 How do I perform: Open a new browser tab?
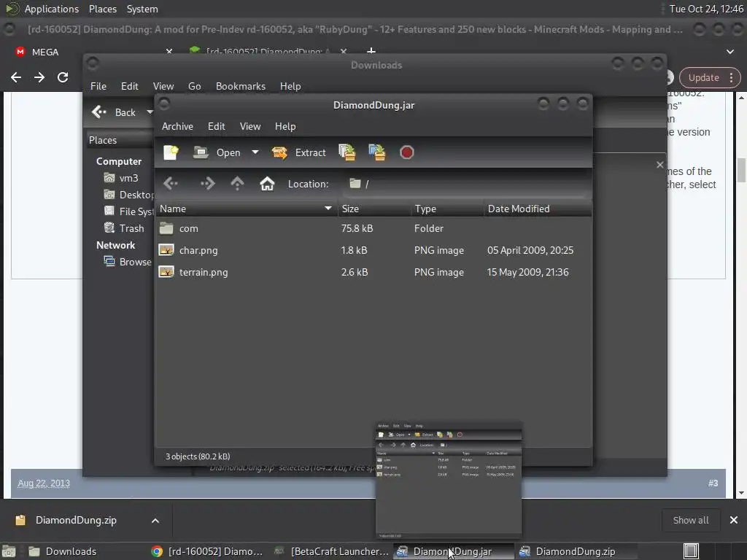pyautogui.click(x=371, y=51)
